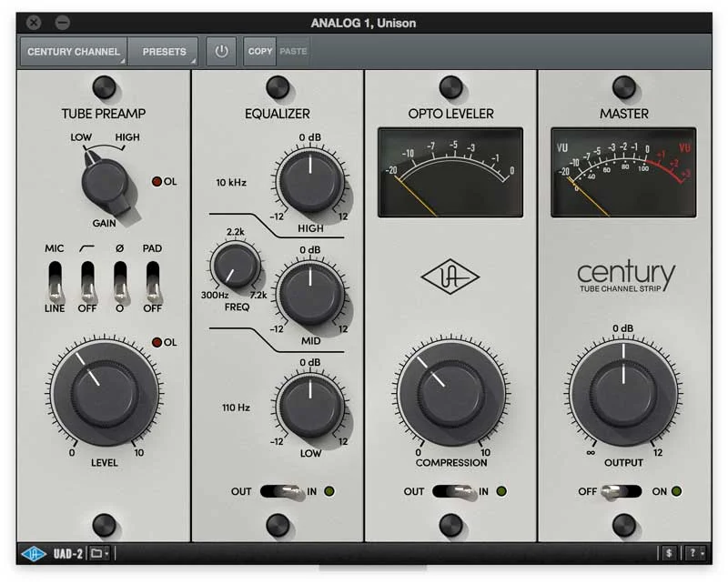The image size is (728, 584).
Task: Click the '10 kHz' frequency label
Action: pos(231,183)
